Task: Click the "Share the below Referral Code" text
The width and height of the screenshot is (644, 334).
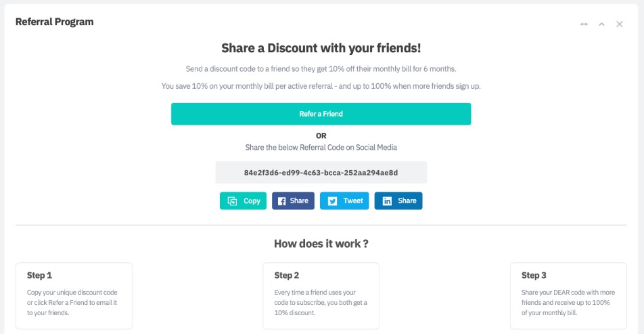Action: click(321, 147)
